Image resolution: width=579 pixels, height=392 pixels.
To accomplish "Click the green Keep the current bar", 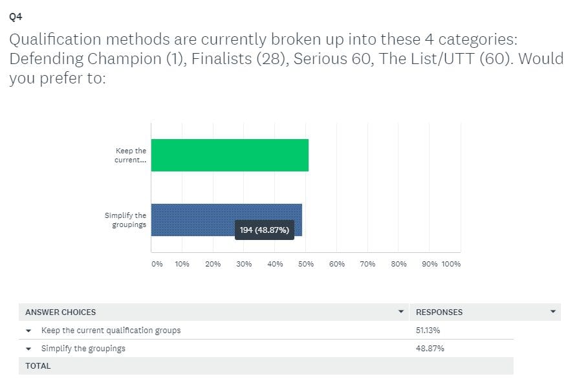I will 230,155.
